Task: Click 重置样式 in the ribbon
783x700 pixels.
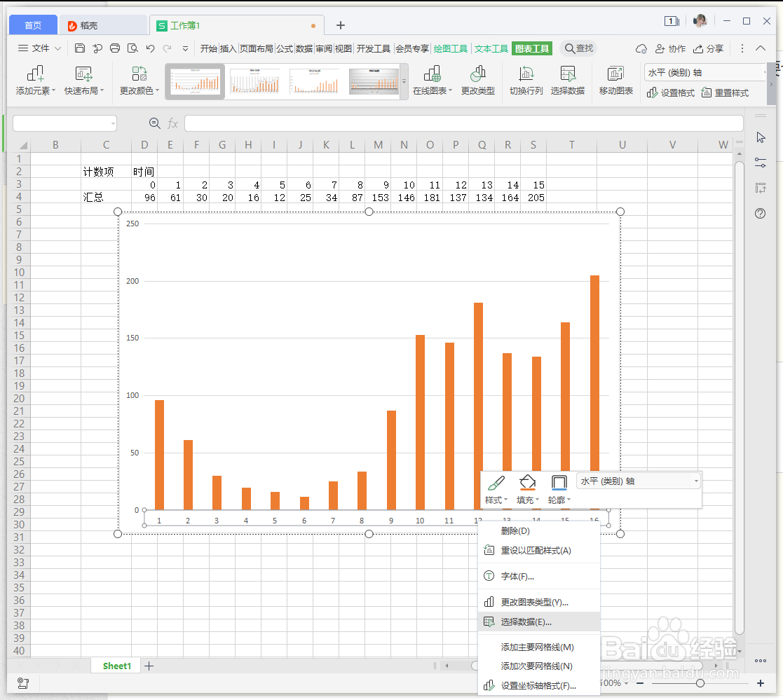Action: [725, 93]
